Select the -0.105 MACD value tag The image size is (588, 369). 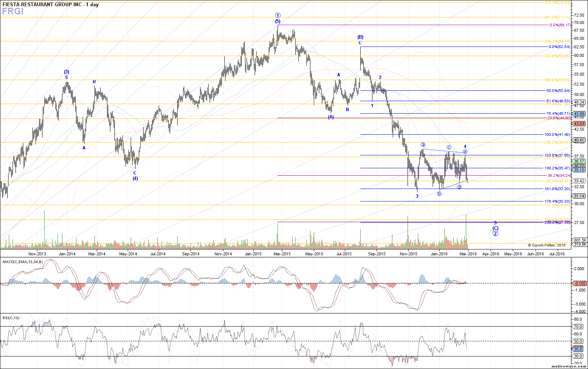tap(579, 283)
